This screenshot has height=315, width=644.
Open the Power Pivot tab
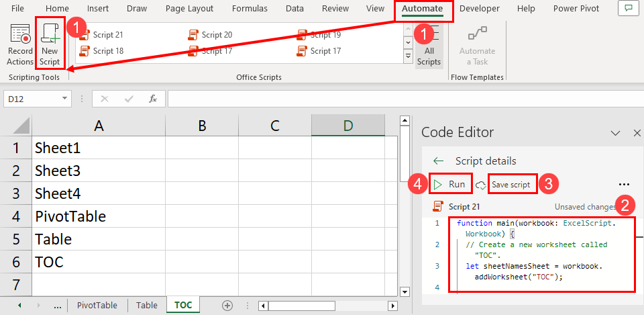576,9
